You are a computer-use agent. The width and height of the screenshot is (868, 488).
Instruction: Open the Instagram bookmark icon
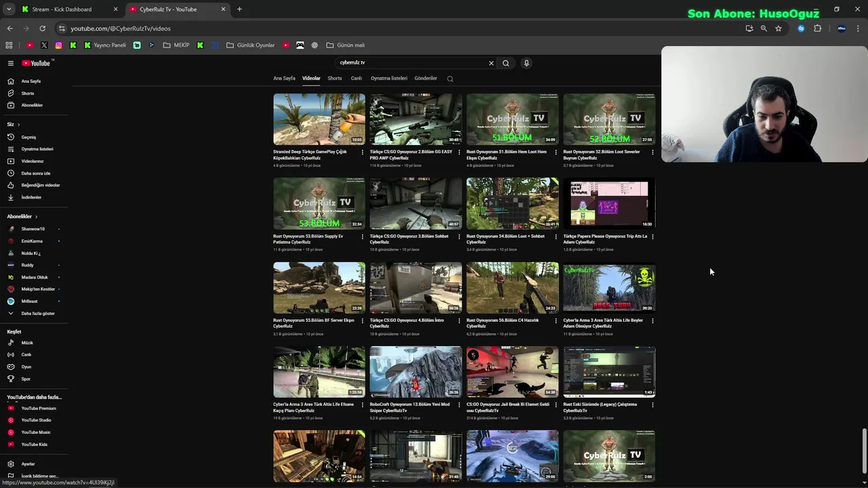pos(58,45)
